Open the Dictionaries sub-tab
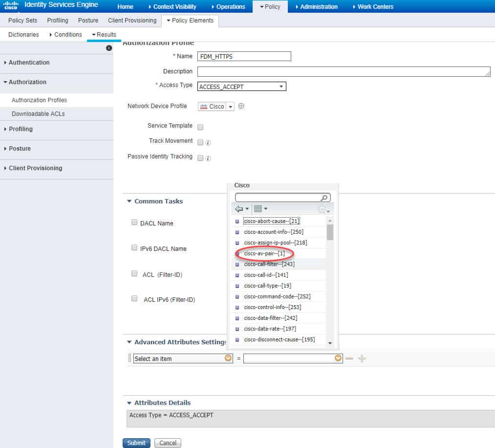Image resolution: width=495 pixels, height=448 pixels. pyautogui.click(x=23, y=35)
